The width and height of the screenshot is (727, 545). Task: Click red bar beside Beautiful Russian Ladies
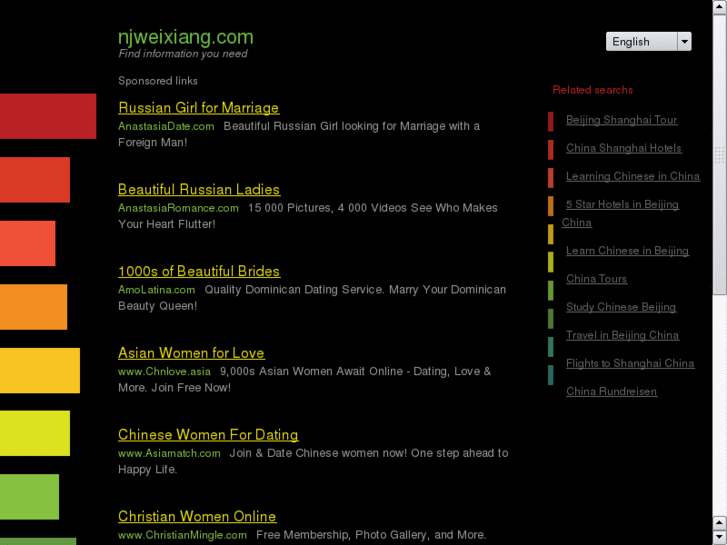coord(35,180)
